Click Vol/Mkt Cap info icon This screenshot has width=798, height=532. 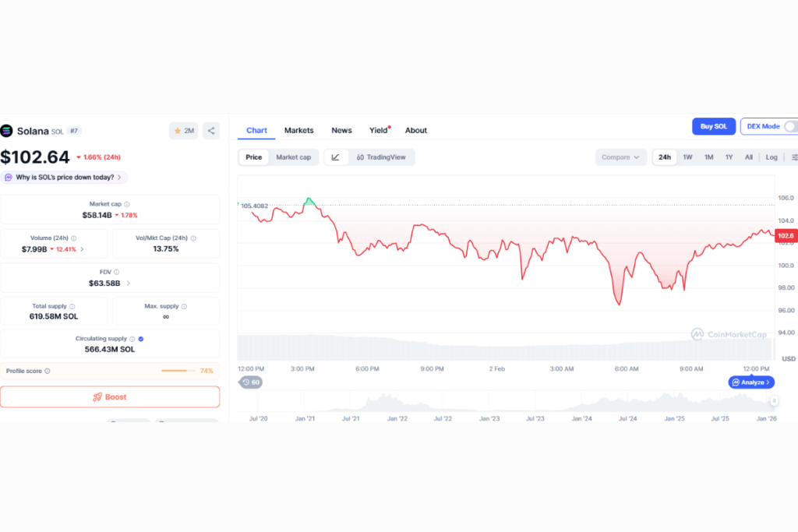pos(193,238)
